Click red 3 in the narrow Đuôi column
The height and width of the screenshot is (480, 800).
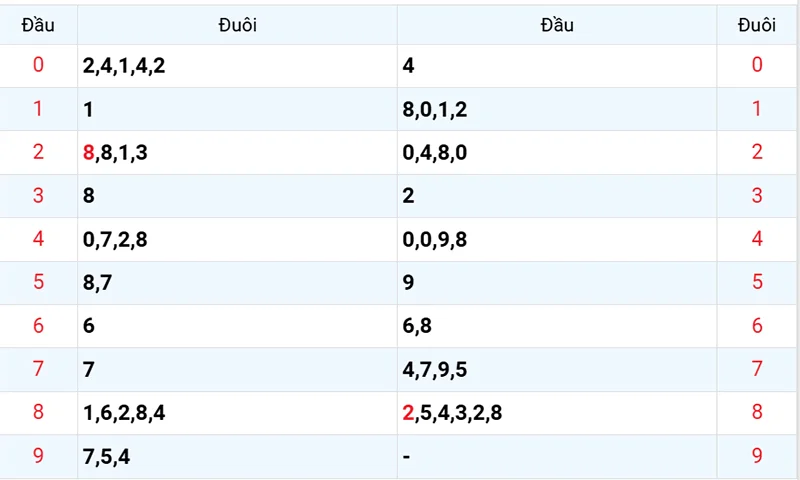[x=757, y=196]
